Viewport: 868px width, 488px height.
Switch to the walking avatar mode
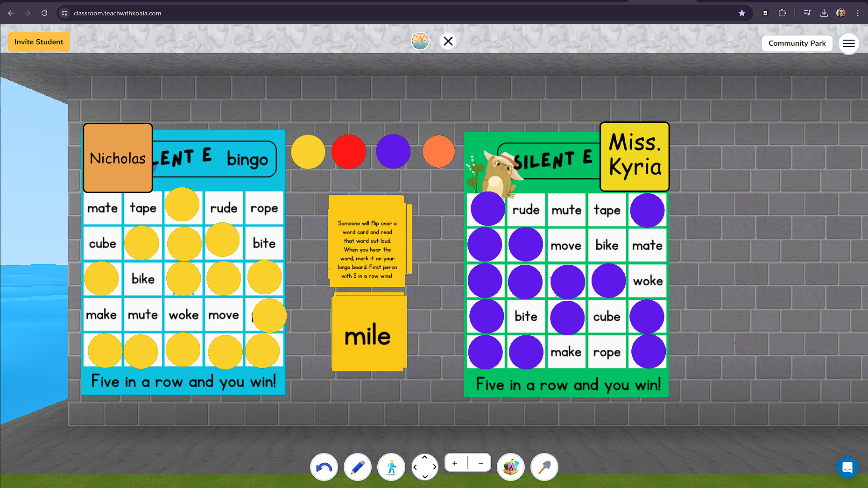coord(391,467)
